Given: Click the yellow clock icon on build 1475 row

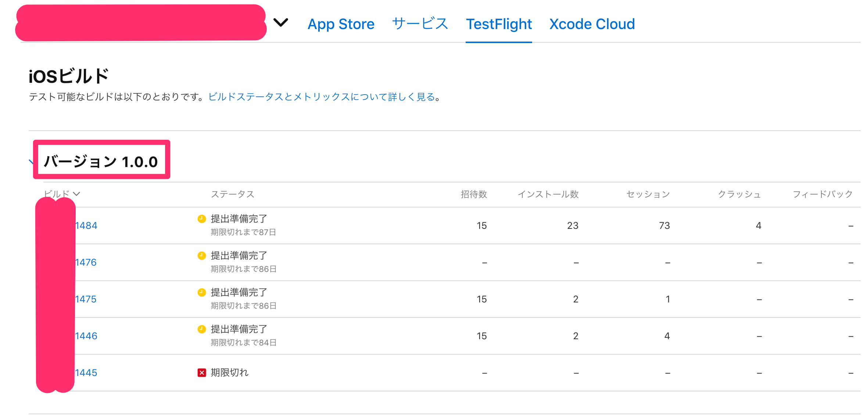Looking at the screenshot, I should tap(201, 292).
